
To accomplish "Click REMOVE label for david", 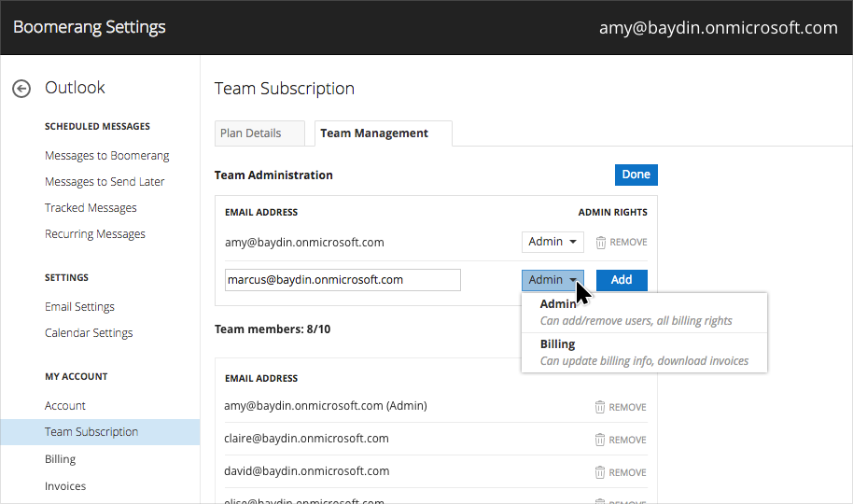I will click(627, 472).
